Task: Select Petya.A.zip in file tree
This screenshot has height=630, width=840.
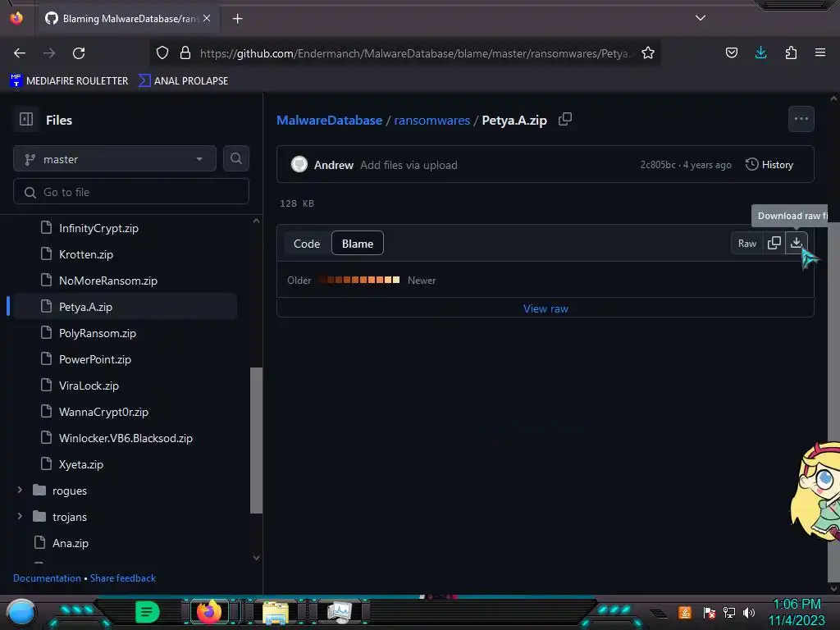Action: pos(125,307)
